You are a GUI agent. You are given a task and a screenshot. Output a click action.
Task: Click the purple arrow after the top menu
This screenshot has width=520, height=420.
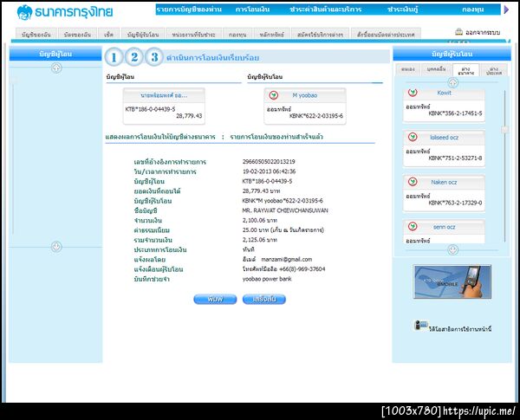coord(506,10)
